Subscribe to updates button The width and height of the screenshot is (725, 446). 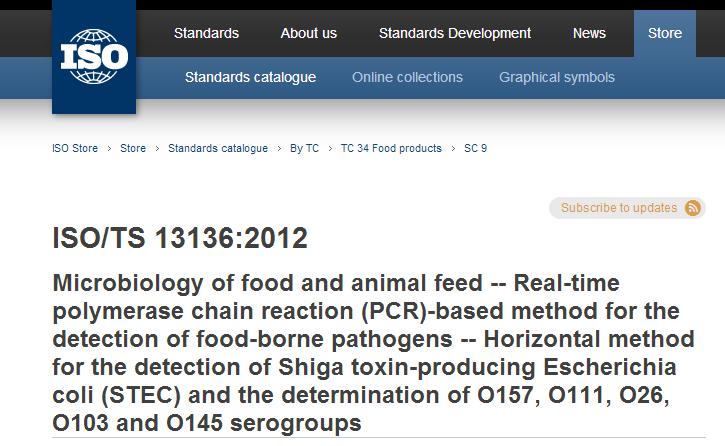627,208
